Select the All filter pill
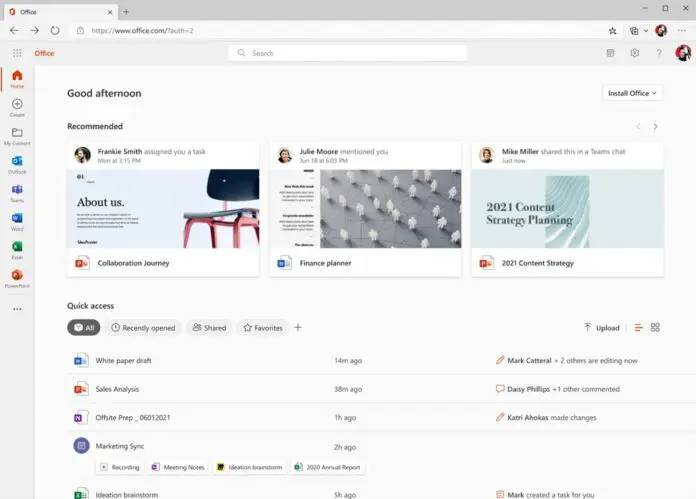Screen dimensions: 696x499 click(x=83, y=328)
